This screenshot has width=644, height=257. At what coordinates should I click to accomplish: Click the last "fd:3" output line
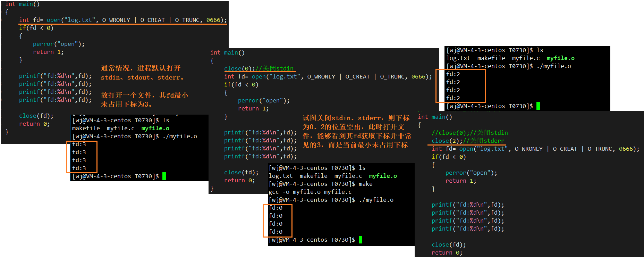pos(79,168)
